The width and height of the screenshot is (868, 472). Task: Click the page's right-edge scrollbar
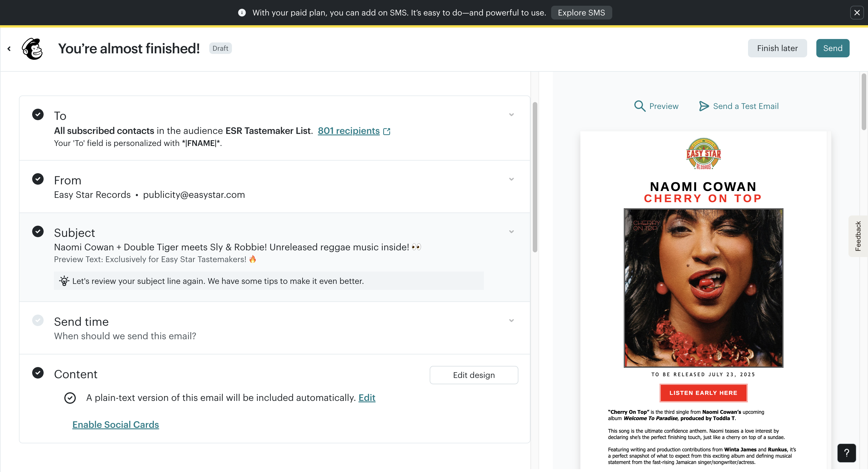click(x=864, y=102)
